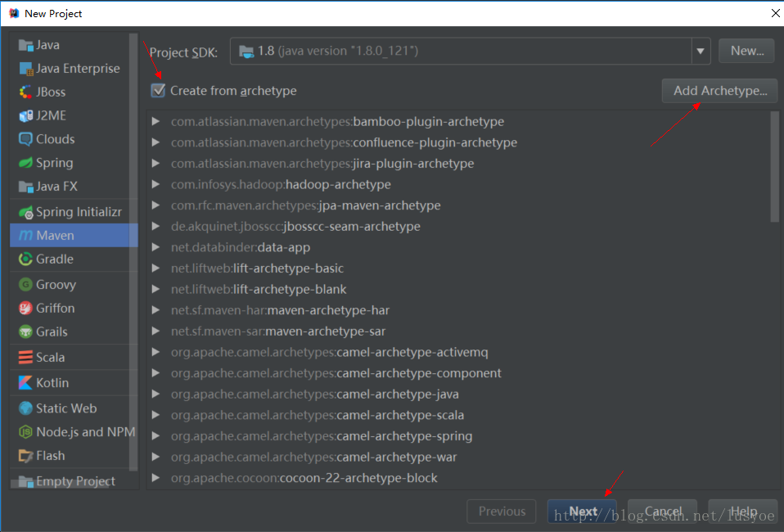
Task: Click the Previous button
Action: [502, 512]
